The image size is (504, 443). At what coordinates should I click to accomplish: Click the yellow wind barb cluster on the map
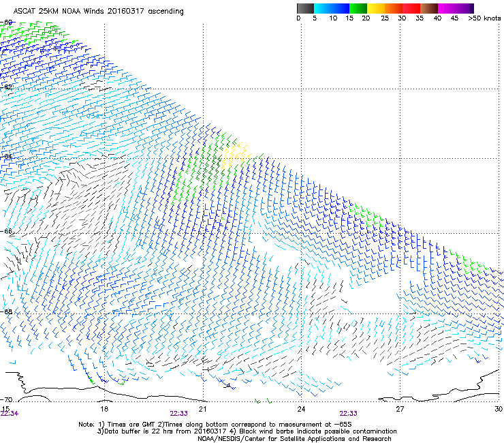point(235,156)
